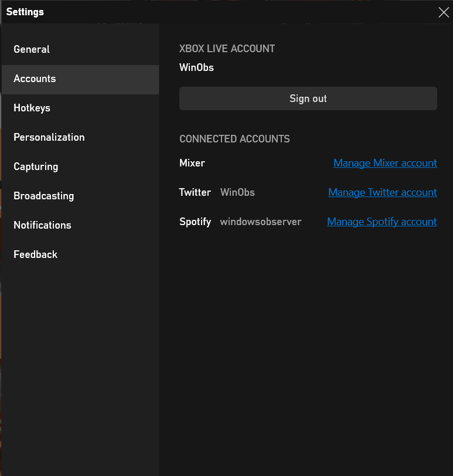Close the Settings window
The image size is (453, 476).
[444, 12]
